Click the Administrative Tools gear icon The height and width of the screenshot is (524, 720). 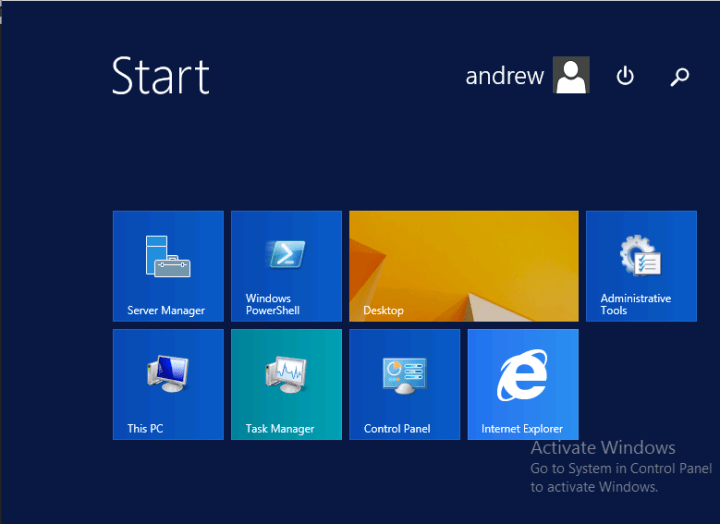point(640,256)
